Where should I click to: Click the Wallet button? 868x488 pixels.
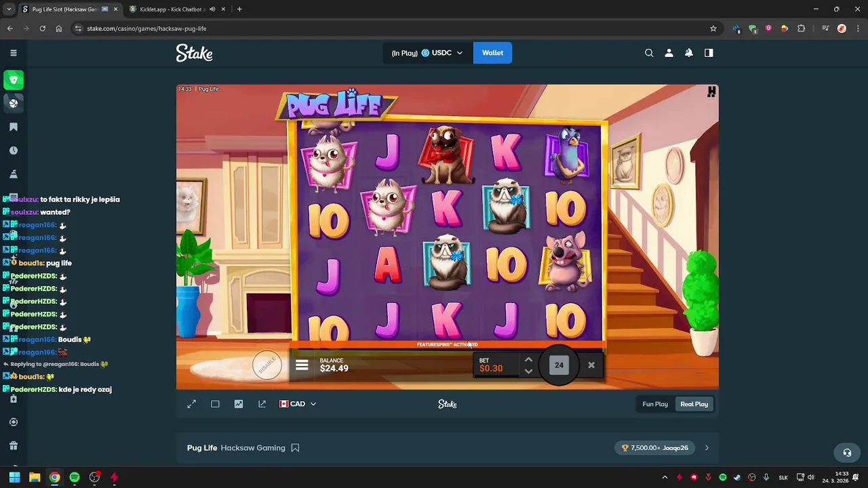492,53
